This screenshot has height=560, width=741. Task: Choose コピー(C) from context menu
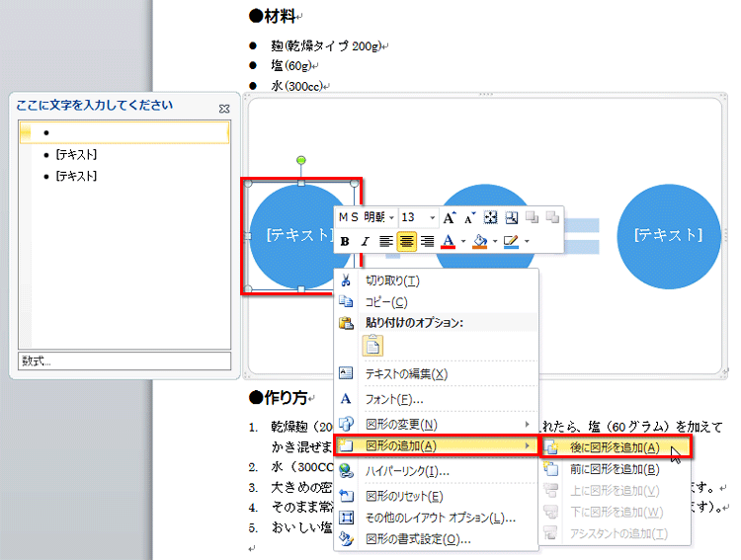[436, 302]
